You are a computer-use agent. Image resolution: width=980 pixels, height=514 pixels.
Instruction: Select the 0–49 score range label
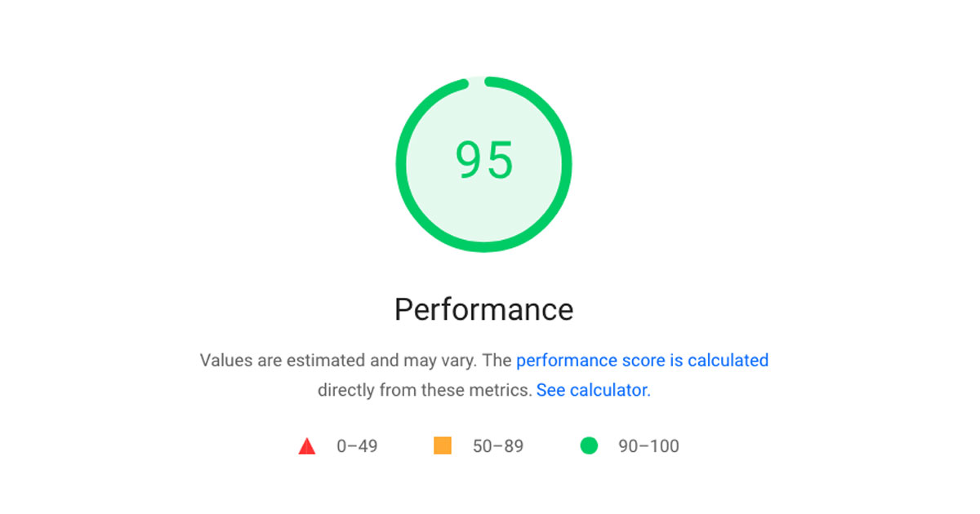tap(357, 446)
